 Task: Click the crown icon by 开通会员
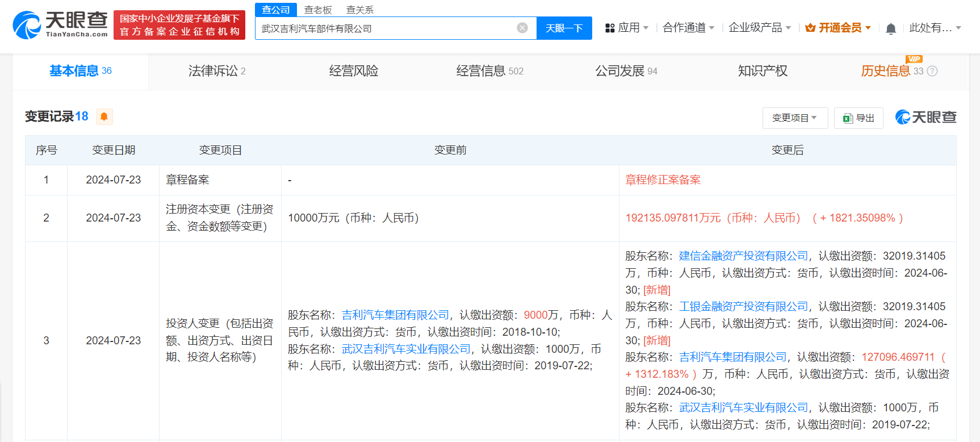(x=810, y=28)
